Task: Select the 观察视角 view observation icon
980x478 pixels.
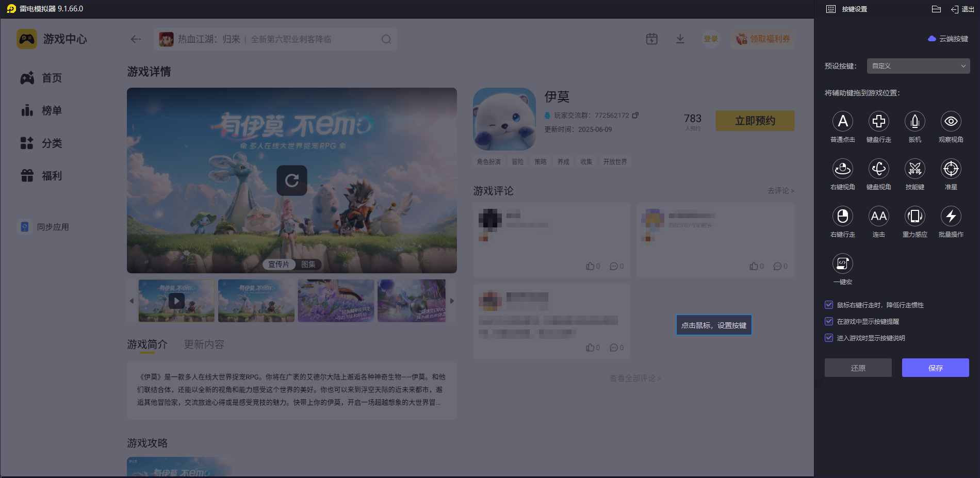Action: pyautogui.click(x=951, y=122)
